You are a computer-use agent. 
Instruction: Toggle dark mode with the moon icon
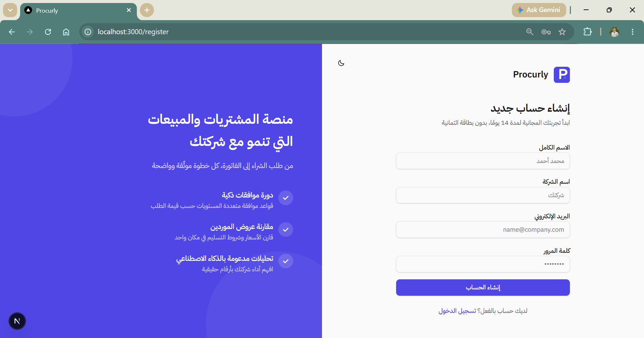341,63
